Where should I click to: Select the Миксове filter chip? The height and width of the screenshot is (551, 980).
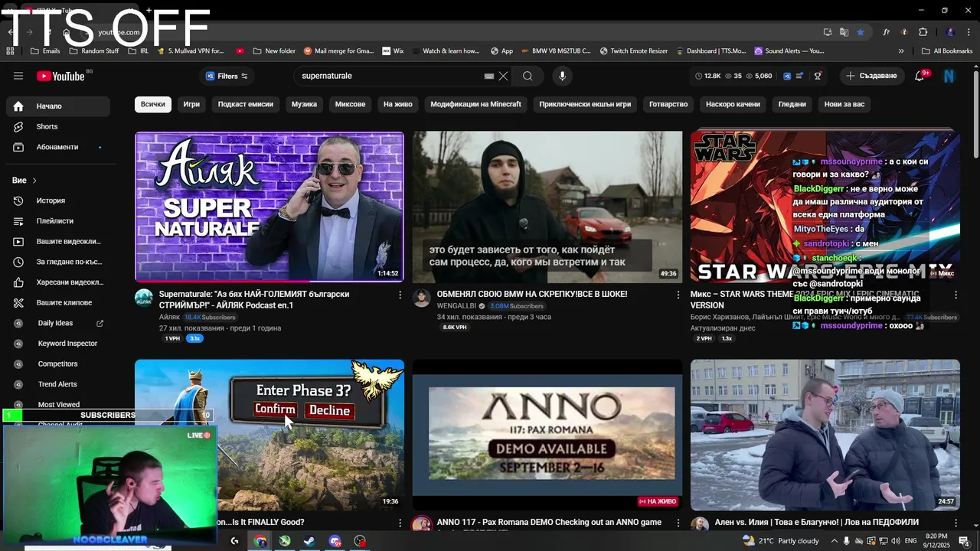pyautogui.click(x=350, y=104)
